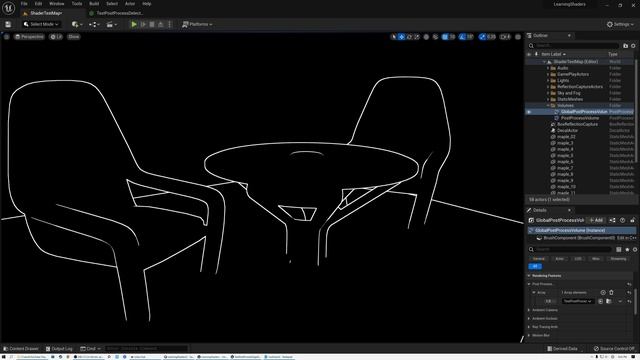Click the Unreal Engine logo icon
640x360 pixels.
pos(8,8)
